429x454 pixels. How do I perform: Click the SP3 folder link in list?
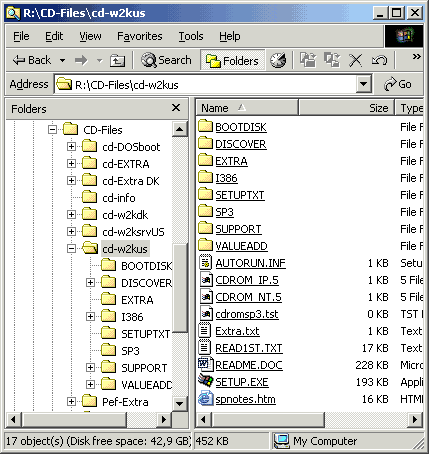point(224,212)
